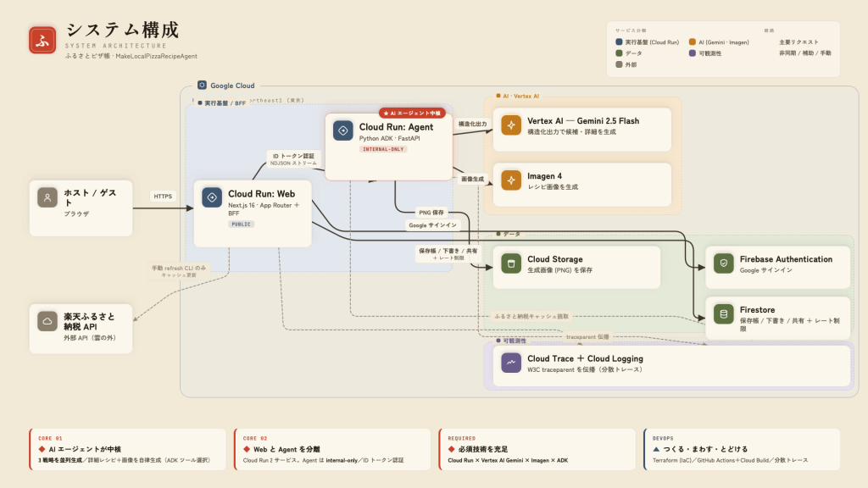Click the Firestore database icon
The image size is (868, 488).
pyautogui.click(x=724, y=314)
